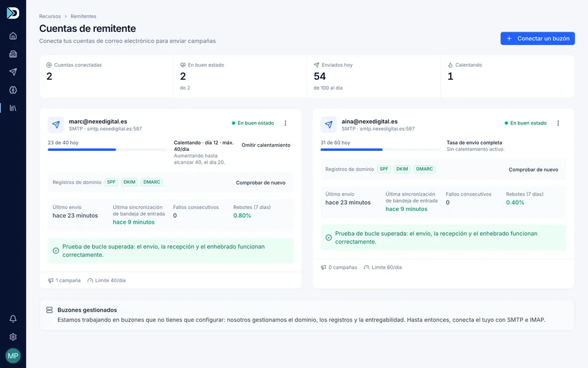Click the Calentando stat card
588x368 pixels.
pyautogui.click(x=507, y=77)
